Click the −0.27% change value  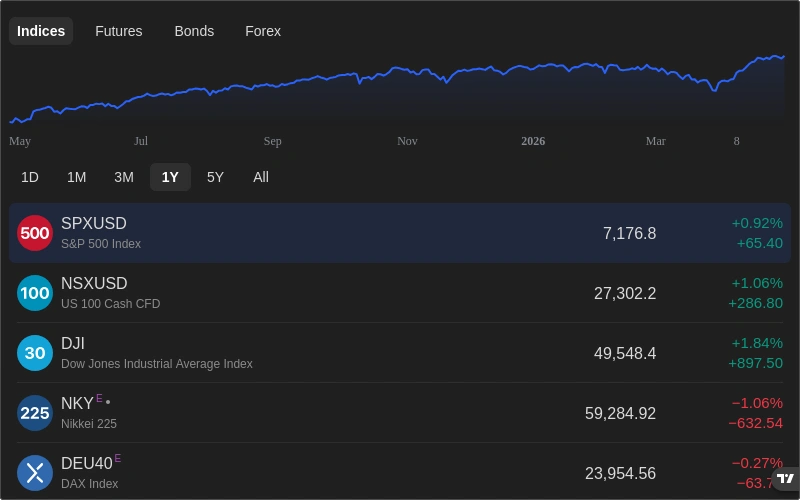coord(757,463)
